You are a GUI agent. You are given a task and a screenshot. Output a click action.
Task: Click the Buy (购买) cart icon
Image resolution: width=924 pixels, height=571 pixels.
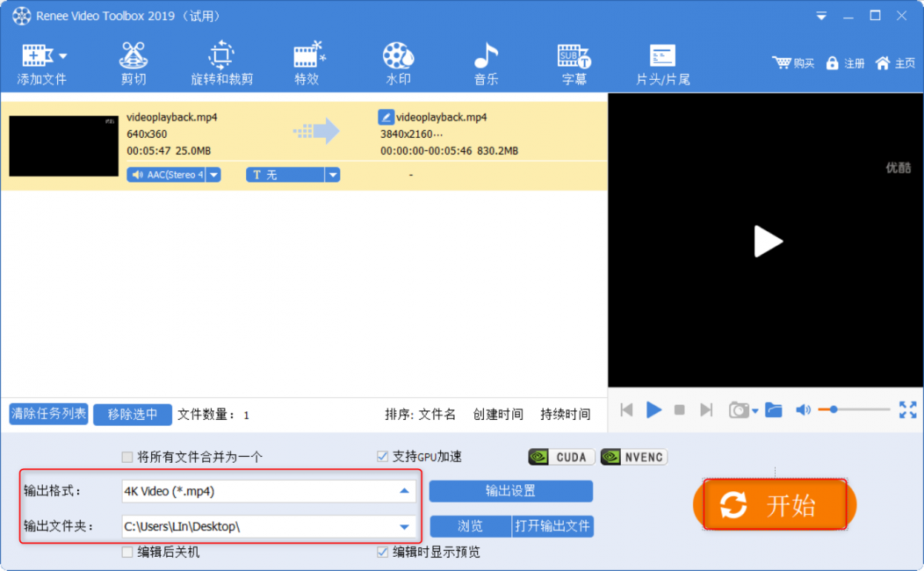(x=782, y=62)
